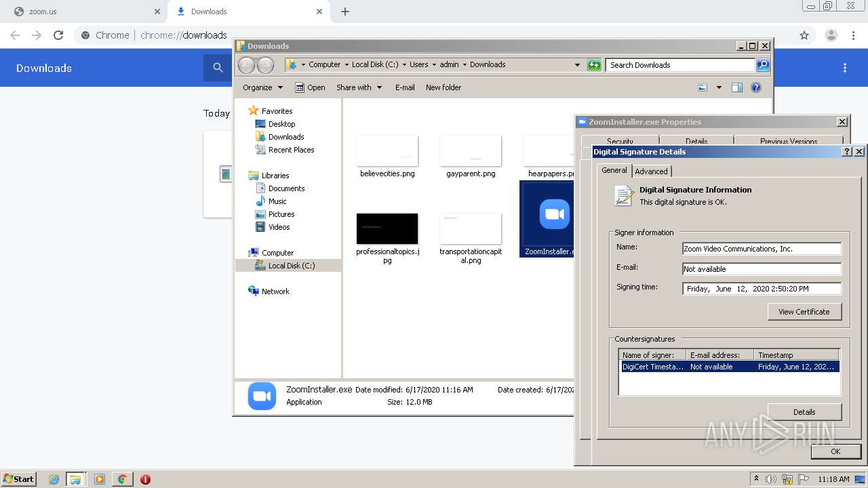Click search icon on Chrome Downloads page
The height and width of the screenshot is (488, 868).
coord(218,68)
